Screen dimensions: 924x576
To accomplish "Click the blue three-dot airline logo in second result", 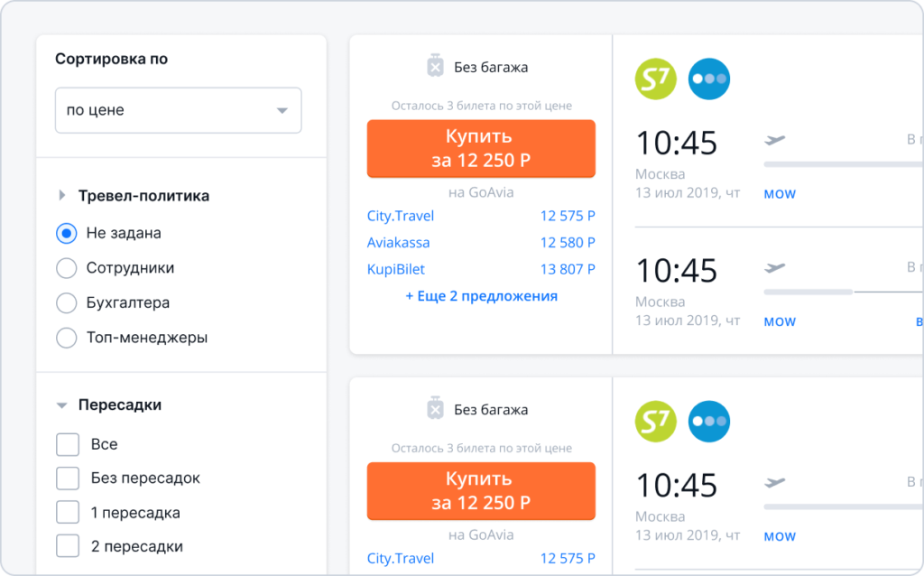I will (709, 422).
